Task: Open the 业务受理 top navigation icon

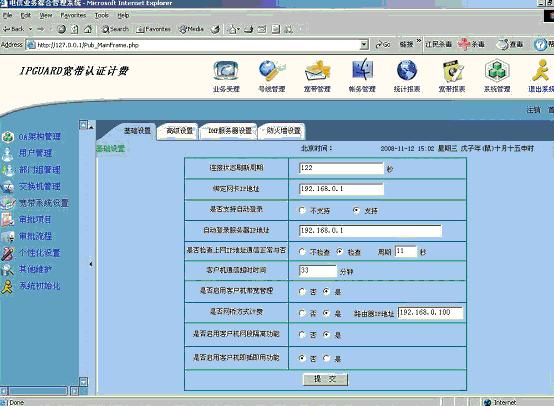Action: point(226,71)
